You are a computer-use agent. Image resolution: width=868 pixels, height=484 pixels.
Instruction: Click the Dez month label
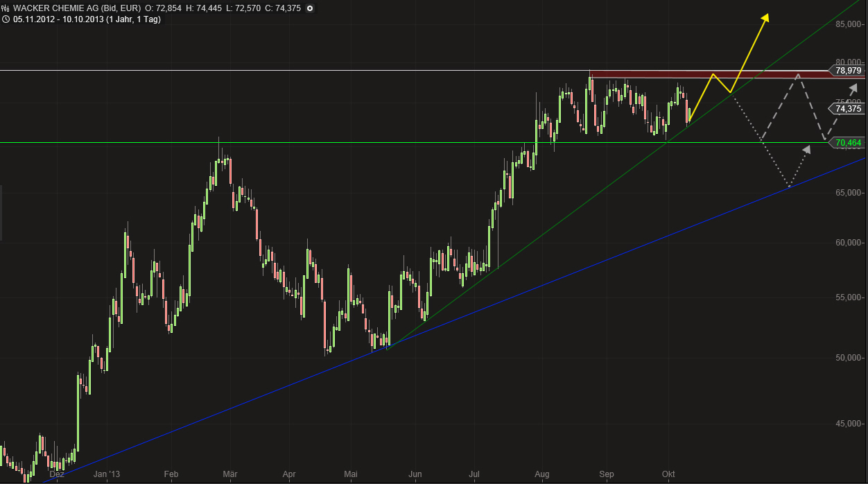57,475
